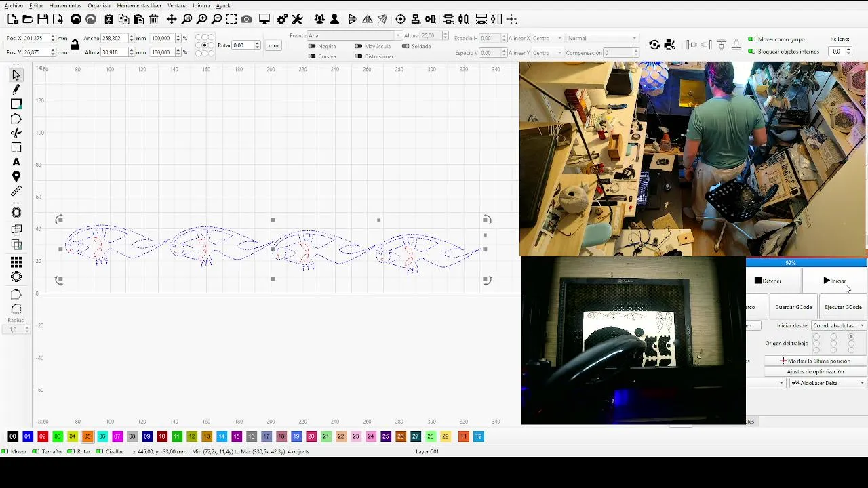Increase the Rotar spinner value

tap(257, 43)
